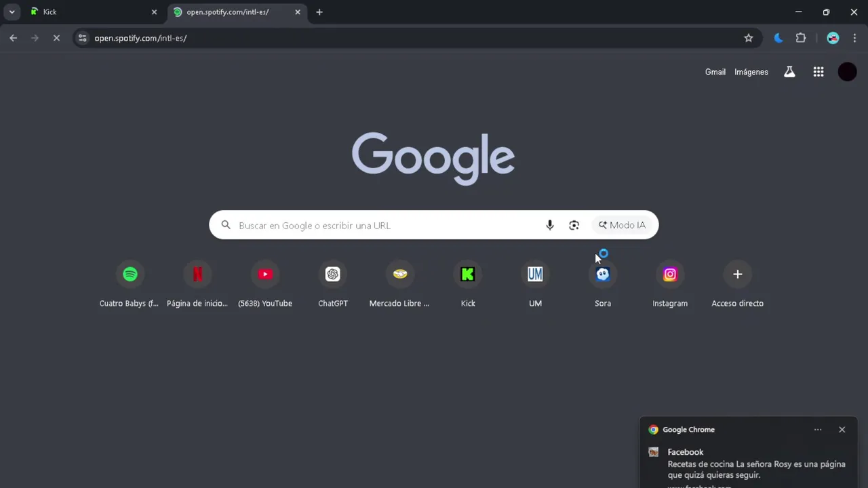Open the Spotify Cuatro Babys shortcut
The height and width of the screenshot is (488, 868).
point(130,283)
